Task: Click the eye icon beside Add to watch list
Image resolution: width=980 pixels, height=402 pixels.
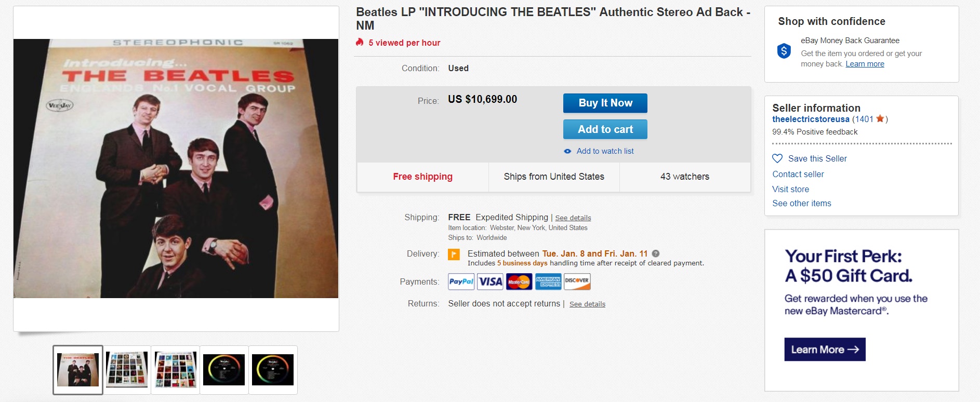Action: click(x=567, y=151)
